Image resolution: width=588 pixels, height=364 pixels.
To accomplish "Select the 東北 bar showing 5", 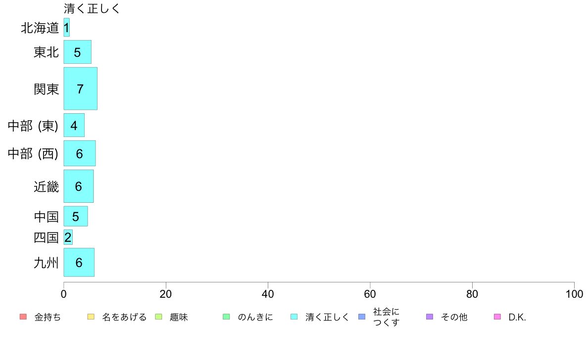I will pyautogui.click(x=77, y=52).
